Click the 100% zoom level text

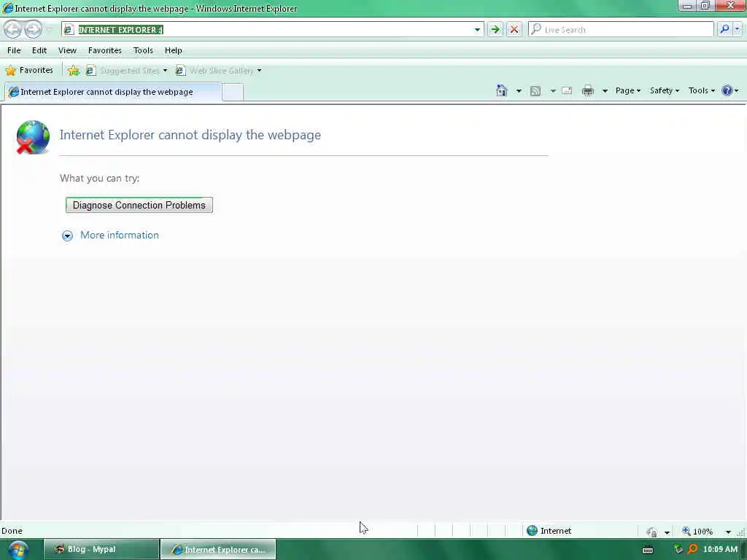pyautogui.click(x=703, y=532)
